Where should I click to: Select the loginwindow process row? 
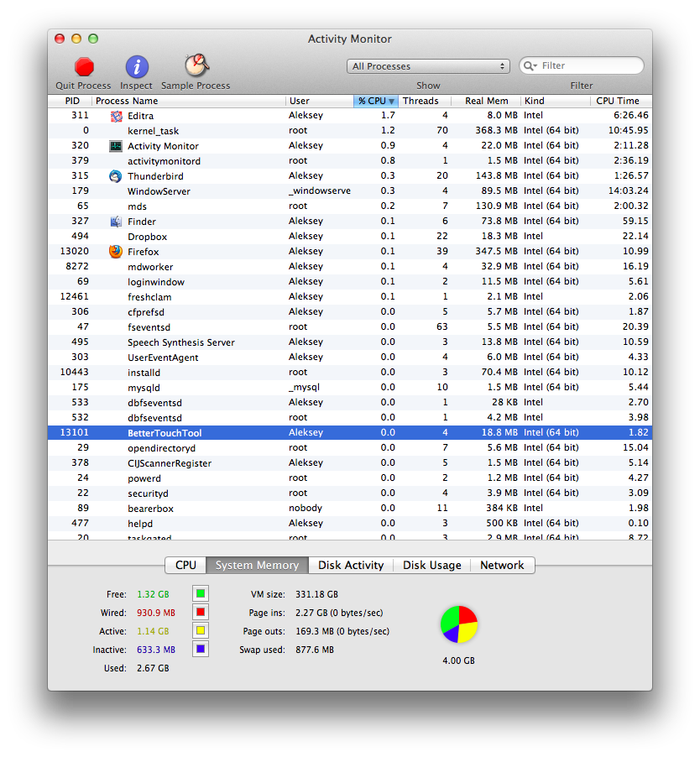pyautogui.click(x=350, y=282)
